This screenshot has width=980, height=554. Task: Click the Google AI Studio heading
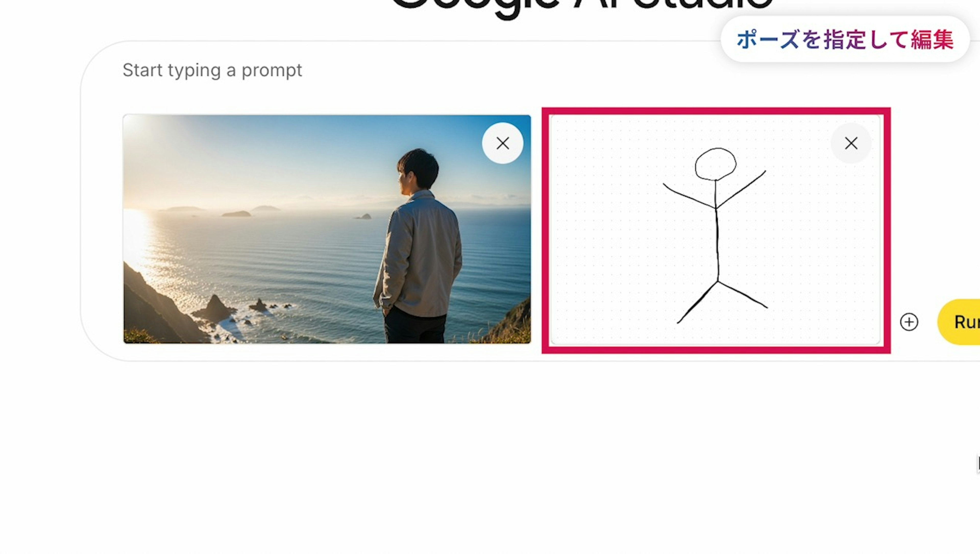[581, 5]
